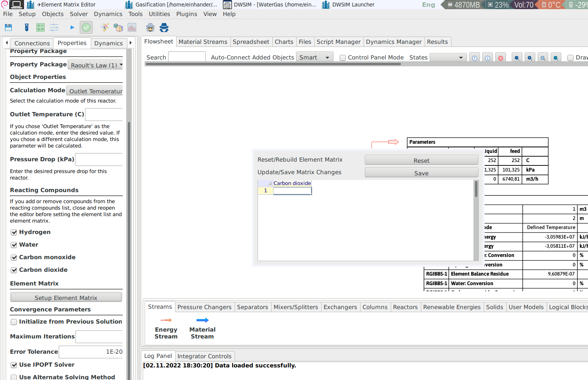This screenshot has height=380, width=588.
Task: Switch to the Material Streams tab
Action: [203, 42]
